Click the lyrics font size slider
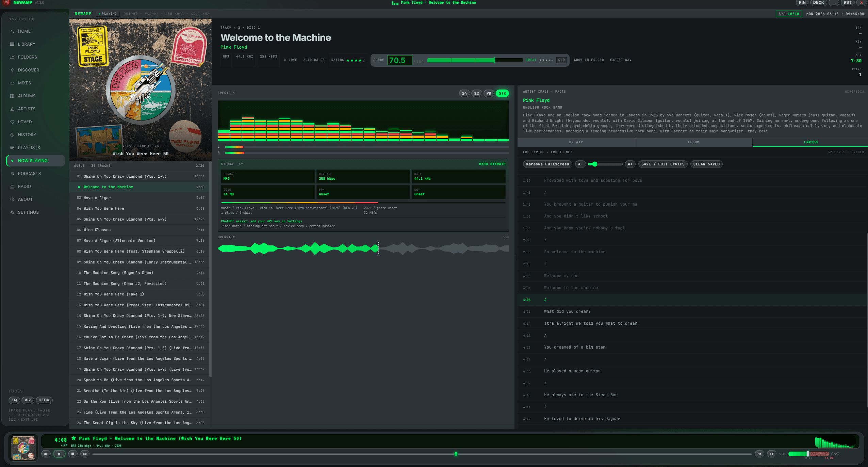868x467 pixels. [605, 164]
